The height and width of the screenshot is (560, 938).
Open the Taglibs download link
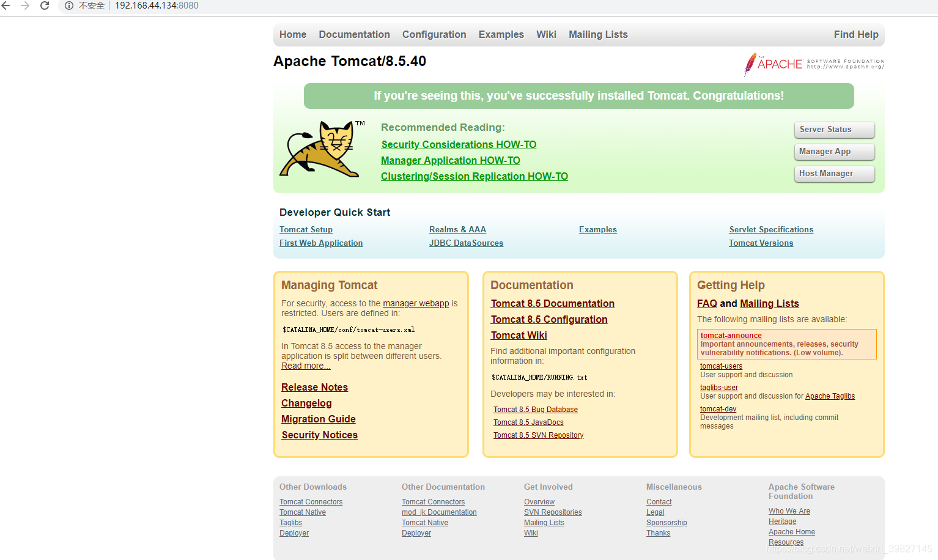[290, 523]
